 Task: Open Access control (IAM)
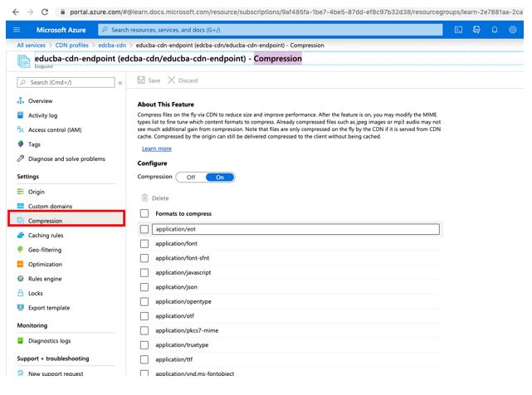55,130
